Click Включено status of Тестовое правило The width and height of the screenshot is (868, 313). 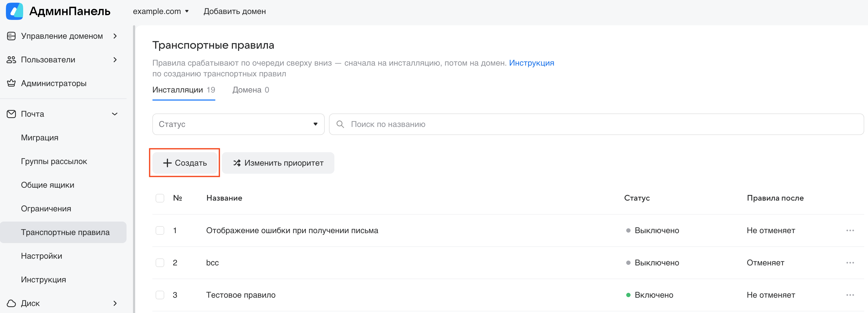[x=649, y=295]
